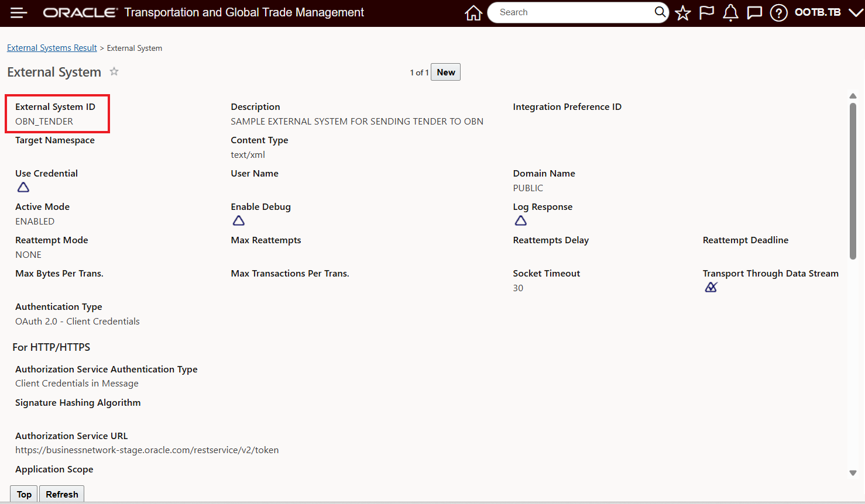Click the Use Credential indicator
Screen dimensions: 865x504
(23, 187)
